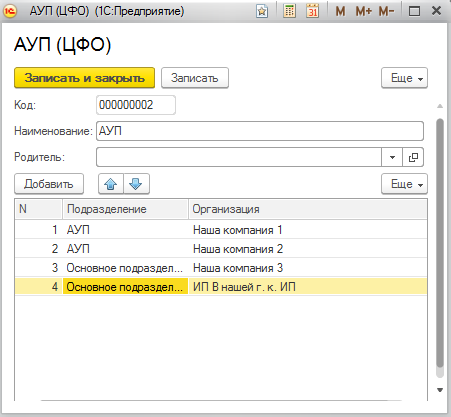Open the Еще menu above the table

click(x=404, y=184)
